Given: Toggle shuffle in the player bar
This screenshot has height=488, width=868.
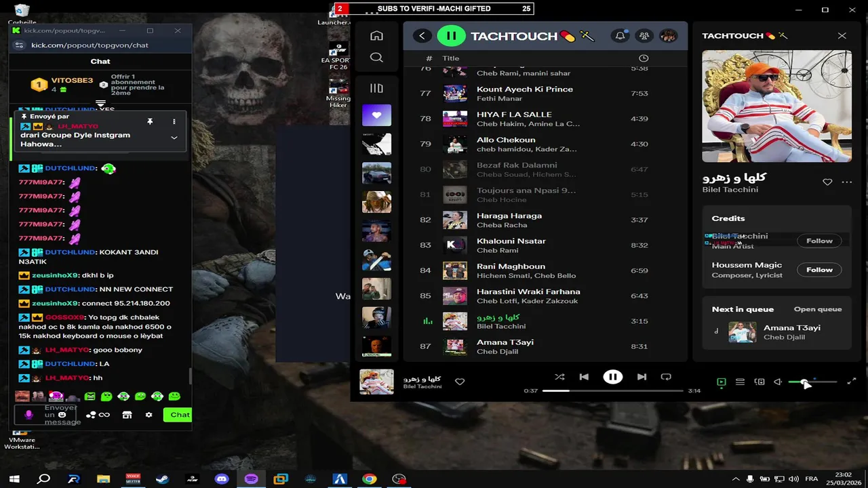Looking at the screenshot, I should point(559,377).
